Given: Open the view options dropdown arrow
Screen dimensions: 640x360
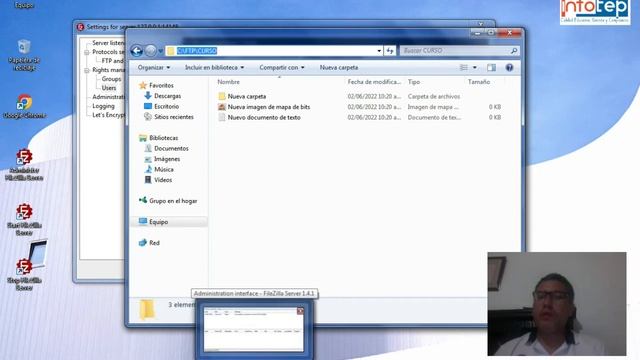Looking at the screenshot, I should pyautogui.click(x=474, y=67).
